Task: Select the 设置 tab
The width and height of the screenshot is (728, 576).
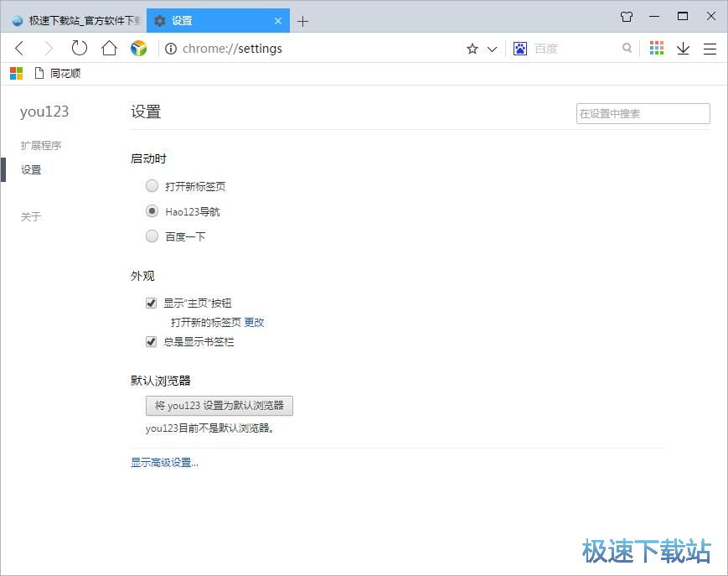Action: click(x=218, y=20)
